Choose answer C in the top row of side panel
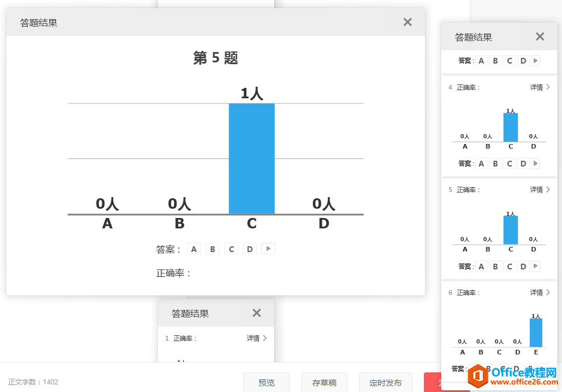 (509, 61)
